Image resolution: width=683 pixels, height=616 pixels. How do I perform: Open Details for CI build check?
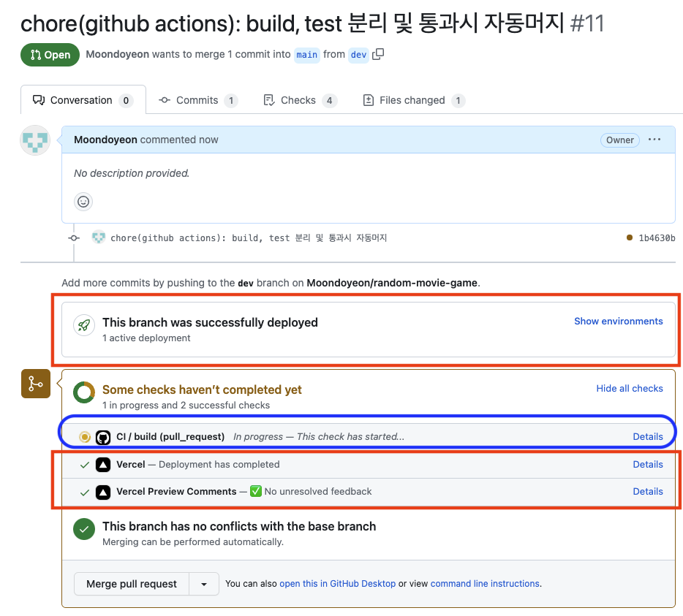tap(647, 437)
